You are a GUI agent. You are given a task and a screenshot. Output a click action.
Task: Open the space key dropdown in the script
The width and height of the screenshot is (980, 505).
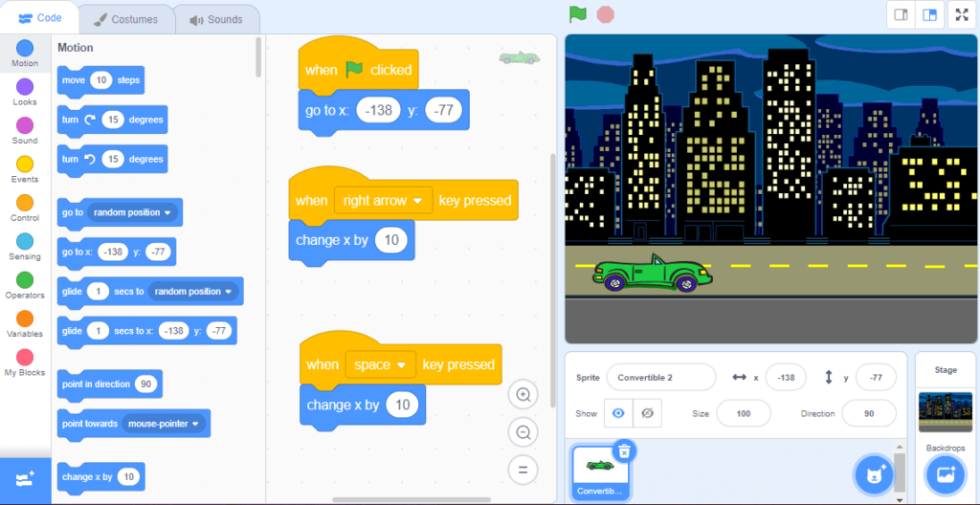[x=401, y=364]
